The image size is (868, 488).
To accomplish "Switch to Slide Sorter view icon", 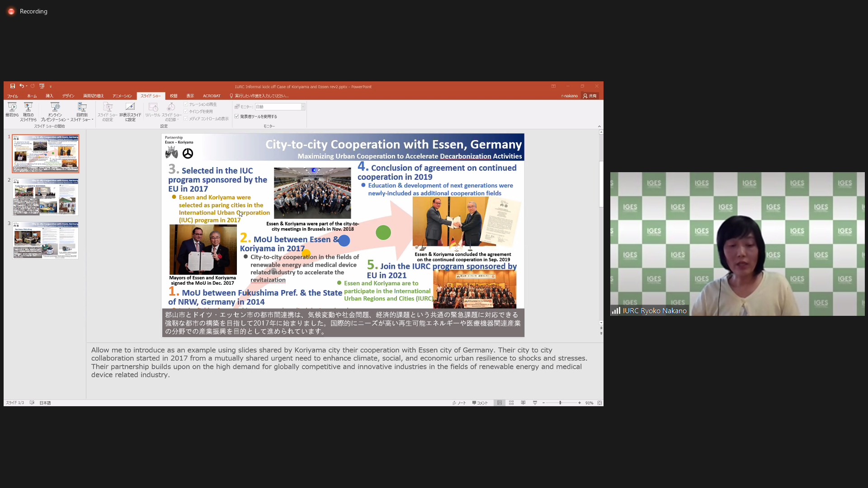I will [x=511, y=403].
